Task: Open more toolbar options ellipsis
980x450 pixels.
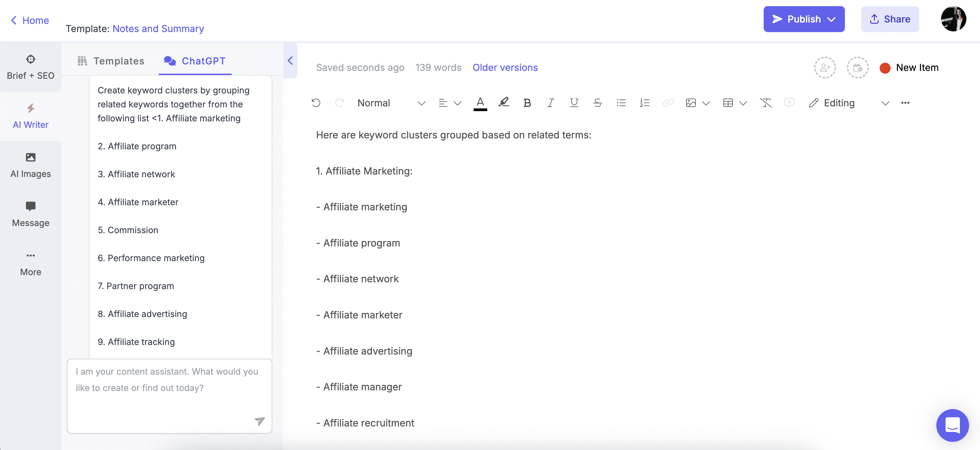Action: pos(905,103)
